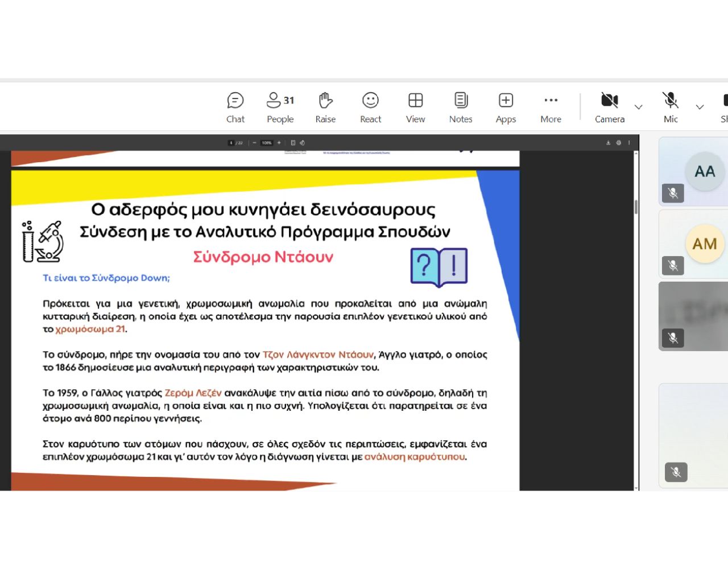
Task: Turn on the Camera
Action: click(x=610, y=107)
